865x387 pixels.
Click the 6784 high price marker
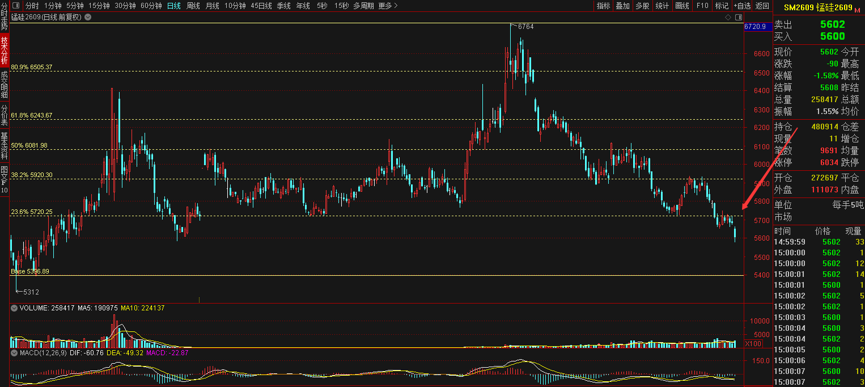click(x=526, y=26)
